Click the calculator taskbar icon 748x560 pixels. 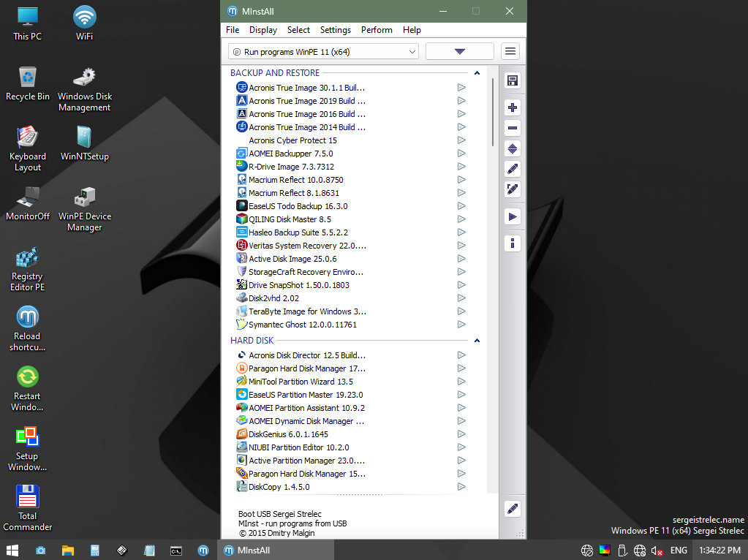(x=95, y=550)
